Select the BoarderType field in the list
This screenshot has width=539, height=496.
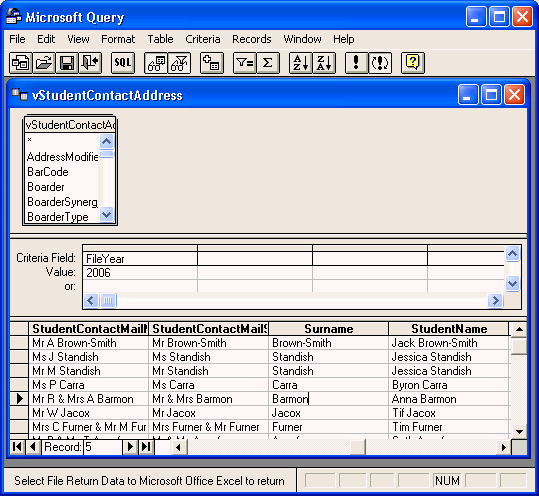(62, 217)
